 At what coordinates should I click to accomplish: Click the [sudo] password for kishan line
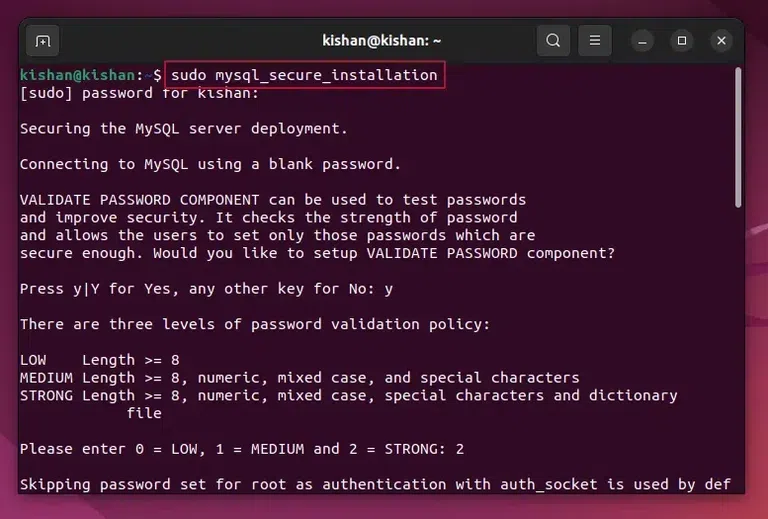point(140,93)
